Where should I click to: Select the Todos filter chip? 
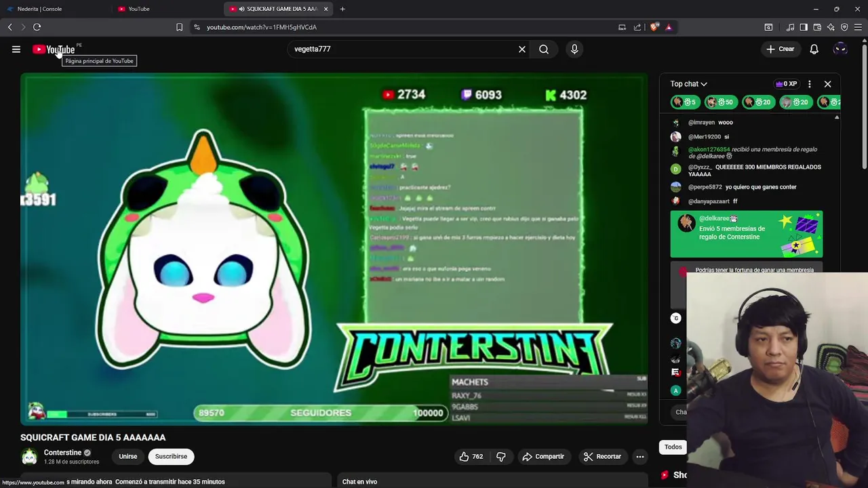coord(673,447)
